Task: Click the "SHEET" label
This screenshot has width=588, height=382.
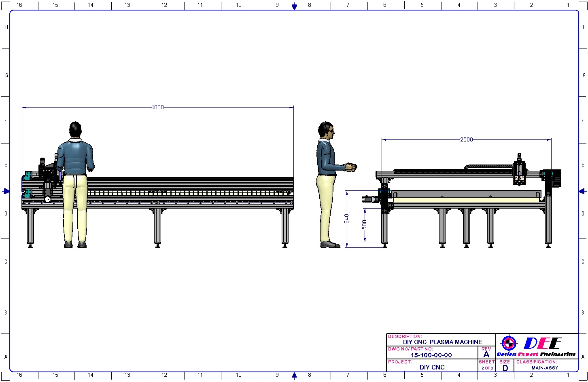Action: coord(487,362)
